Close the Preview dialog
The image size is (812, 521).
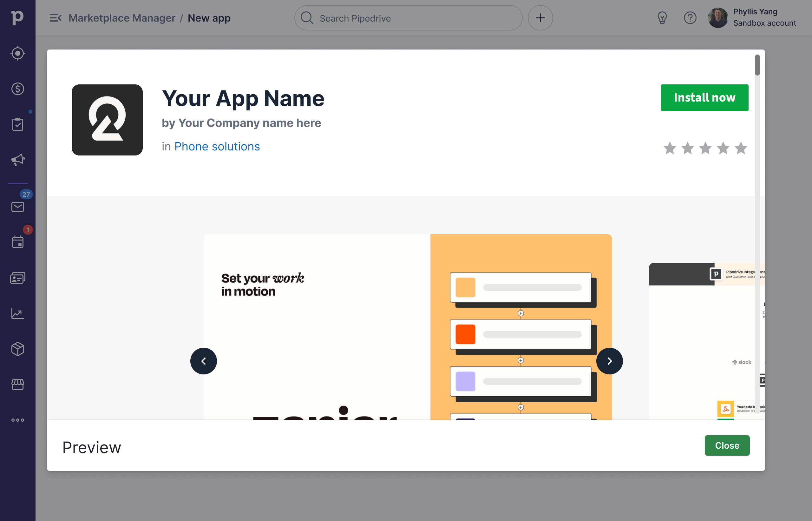click(727, 445)
